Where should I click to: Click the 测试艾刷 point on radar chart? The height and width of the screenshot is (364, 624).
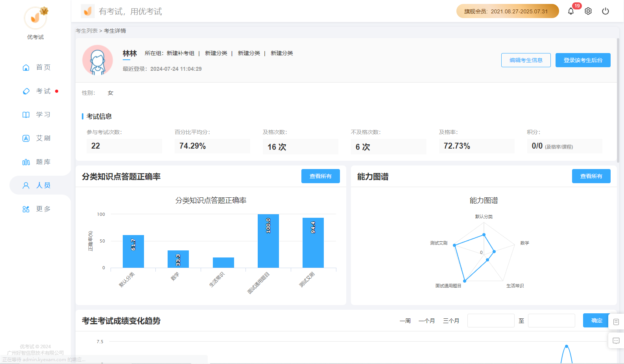point(454,245)
